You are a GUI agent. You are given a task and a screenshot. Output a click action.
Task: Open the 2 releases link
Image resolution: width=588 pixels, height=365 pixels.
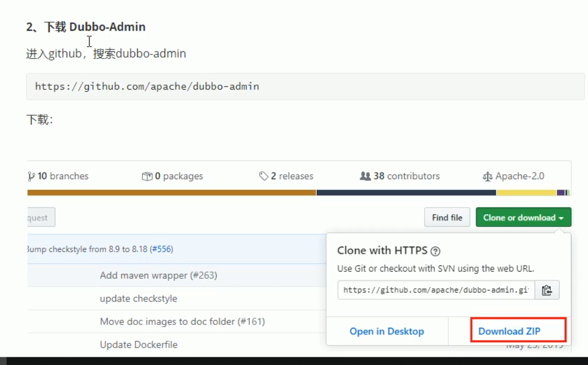[x=286, y=176]
